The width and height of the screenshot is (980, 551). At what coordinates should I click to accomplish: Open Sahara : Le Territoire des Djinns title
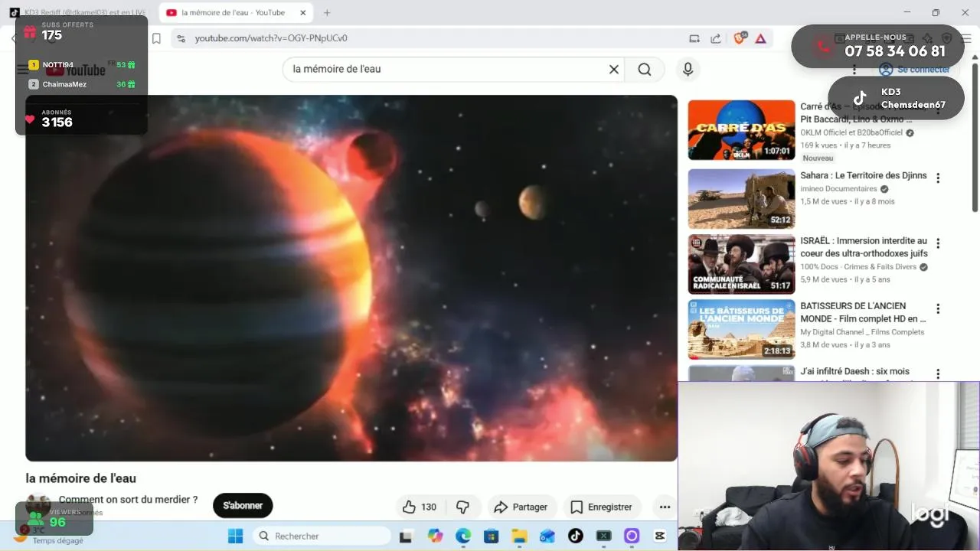pyautogui.click(x=864, y=175)
